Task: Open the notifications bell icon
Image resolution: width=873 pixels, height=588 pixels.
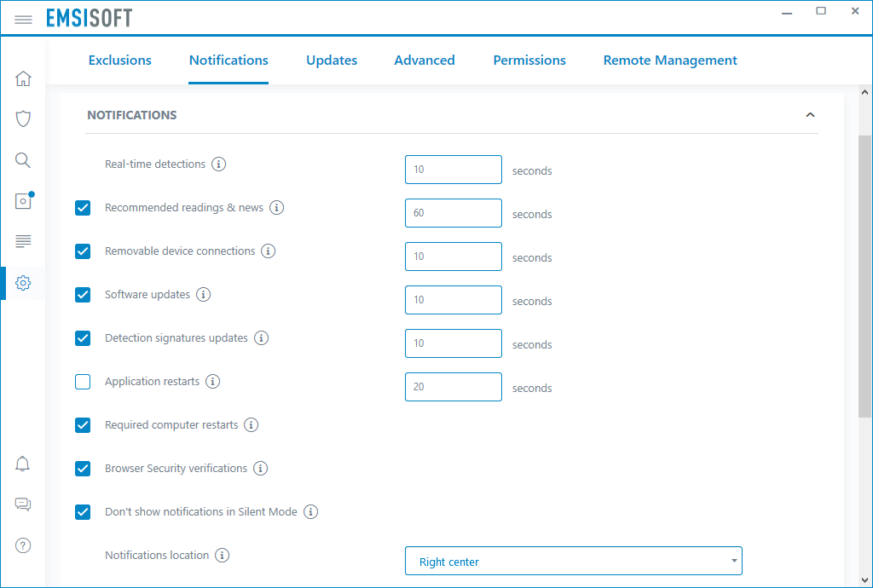Action: pyautogui.click(x=23, y=464)
